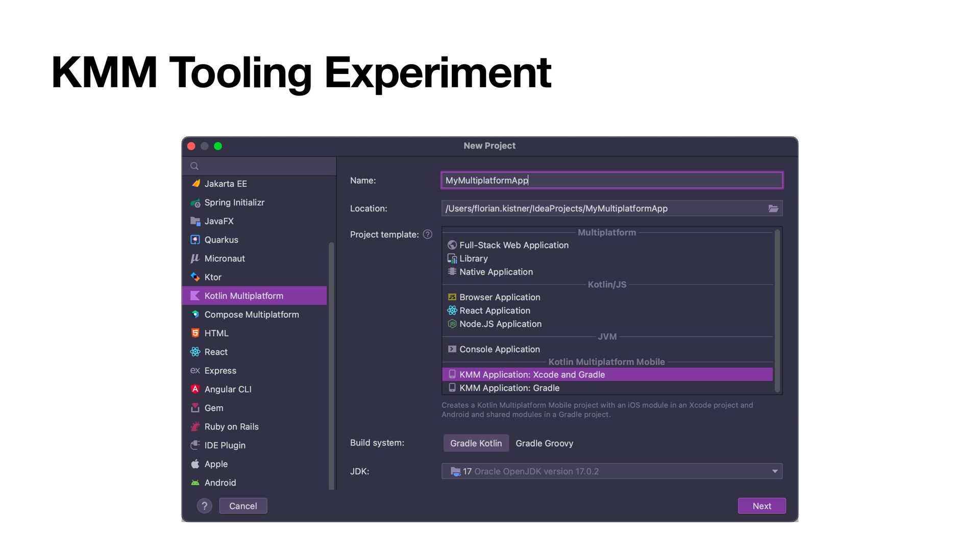Image resolution: width=980 pixels, height=551 pixels.
Task: Click the Gem icon
Action: [x=195, y=408]
